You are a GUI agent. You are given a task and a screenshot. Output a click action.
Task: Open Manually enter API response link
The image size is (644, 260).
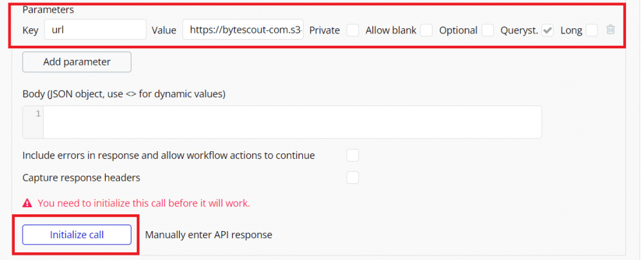[x=208, y=235]
